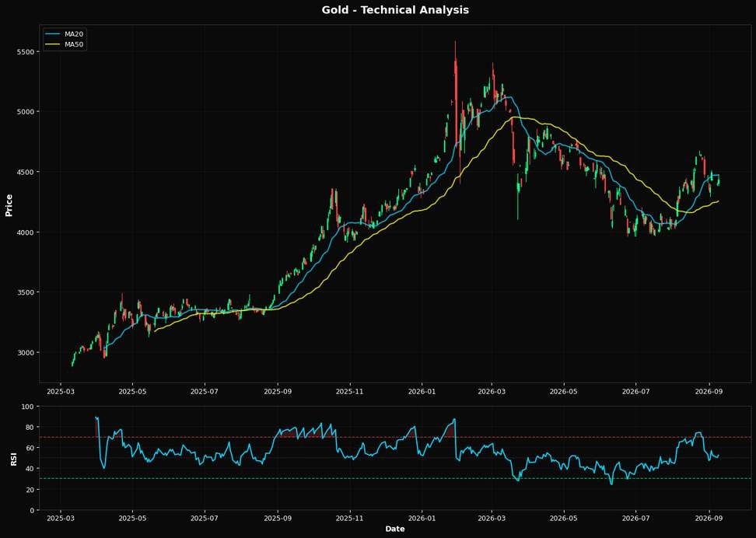Click 2025-11 date under the price chart

(350, 393)
